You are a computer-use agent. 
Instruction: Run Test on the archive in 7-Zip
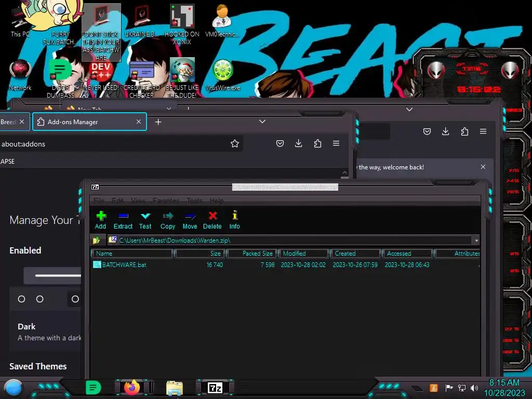tap(145, 220)
